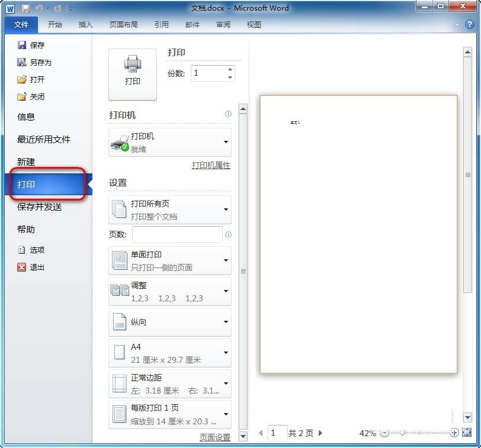The width and height of the screenshot is (481, 448).
Task: Open 最近所用文件 section
Action: point(44,140)
